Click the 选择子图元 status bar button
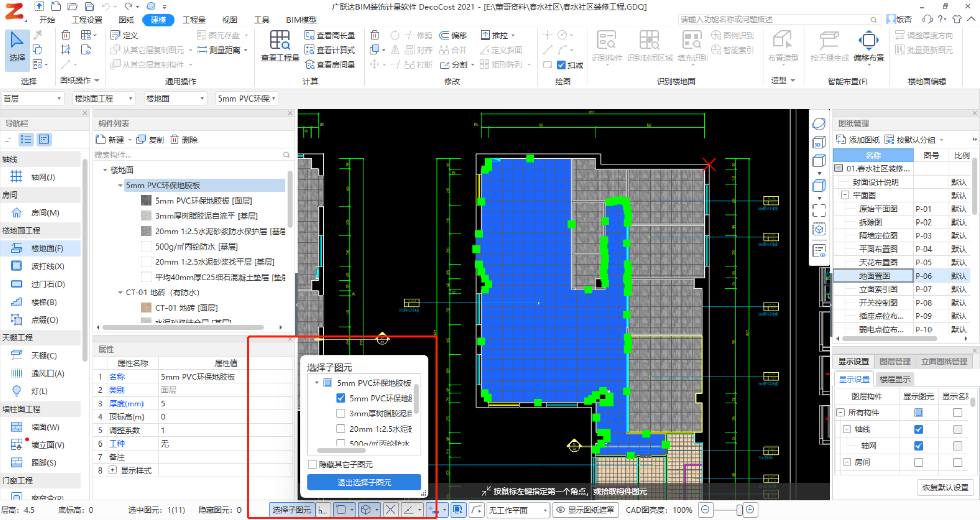This screenshot has width=980, height=520. (292, 510)
